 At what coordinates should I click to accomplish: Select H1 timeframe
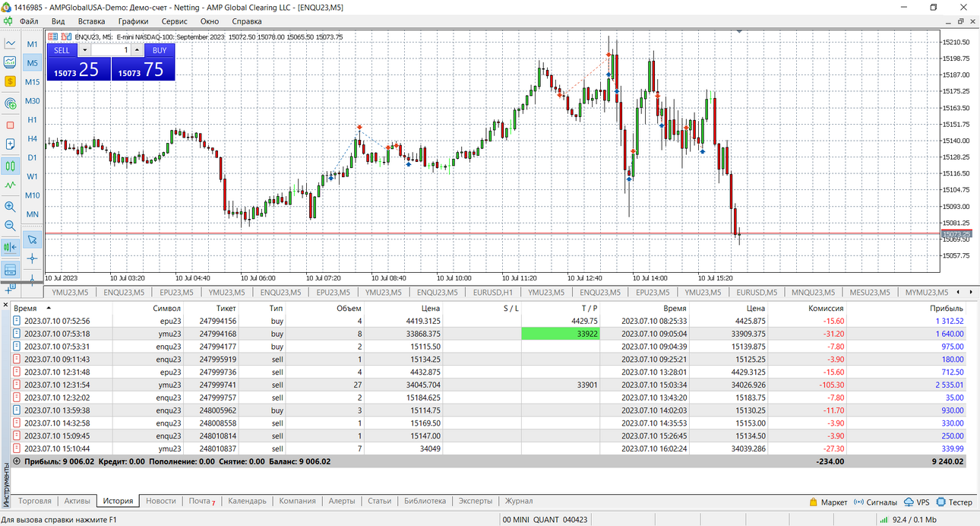point(32,120)
